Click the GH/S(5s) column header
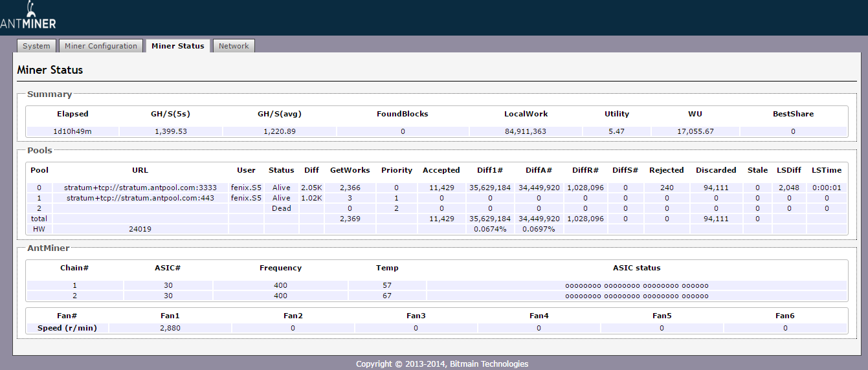The width and height of the screenshot is (868, 370). [x=170, y=114]
